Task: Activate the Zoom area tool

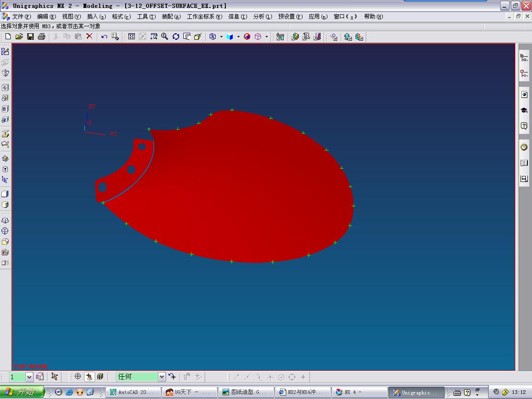Action: tap(154, 36)
